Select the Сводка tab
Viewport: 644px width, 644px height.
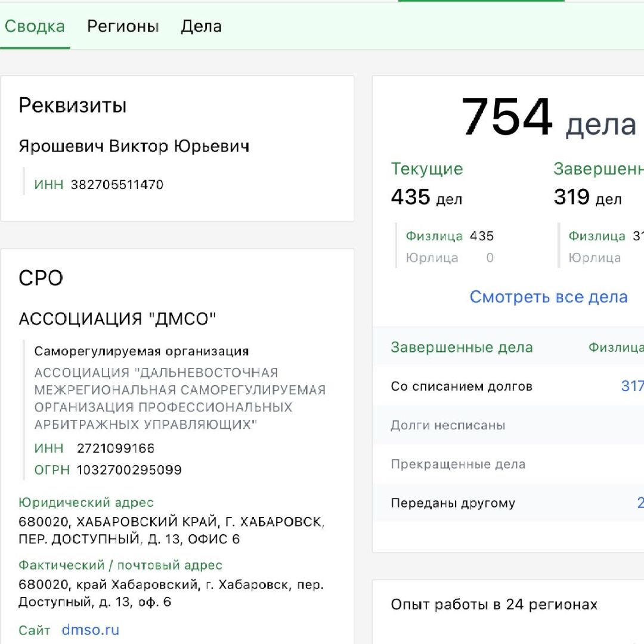coord(35,26)
